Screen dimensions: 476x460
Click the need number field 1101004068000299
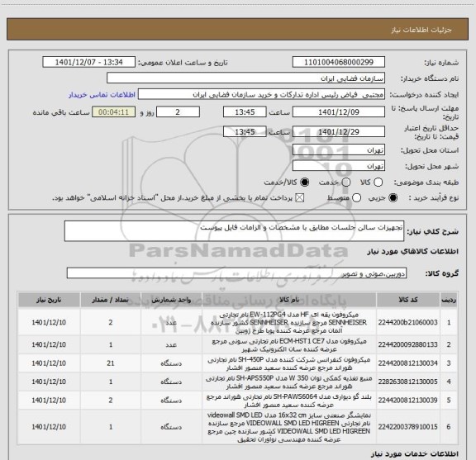click(x=339, y=62)
